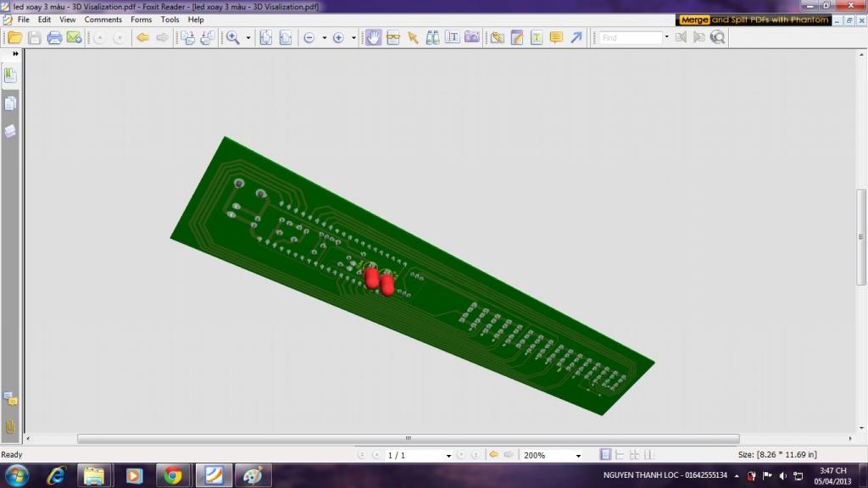Select the magnifier zoom tool

pyautogui.click(x=233, y=37)
